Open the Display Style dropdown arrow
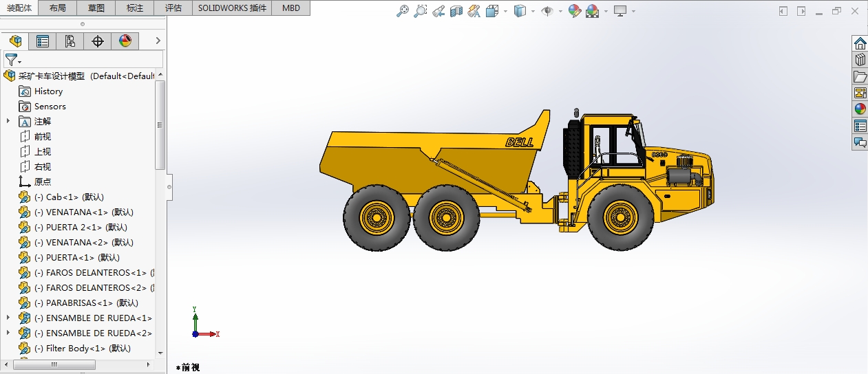 tap(533, 11)
